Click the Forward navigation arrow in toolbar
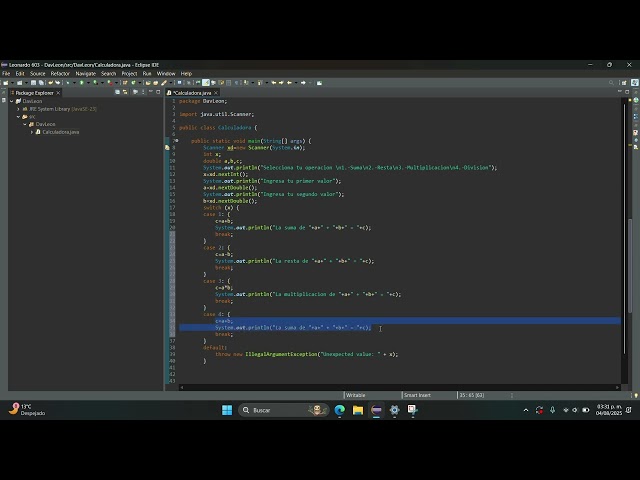 303,83
